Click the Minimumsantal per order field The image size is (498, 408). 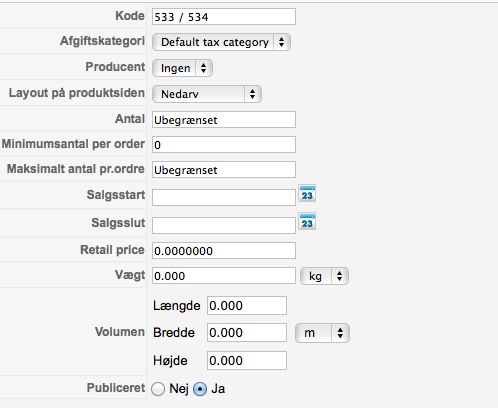(x=224, y=145)
